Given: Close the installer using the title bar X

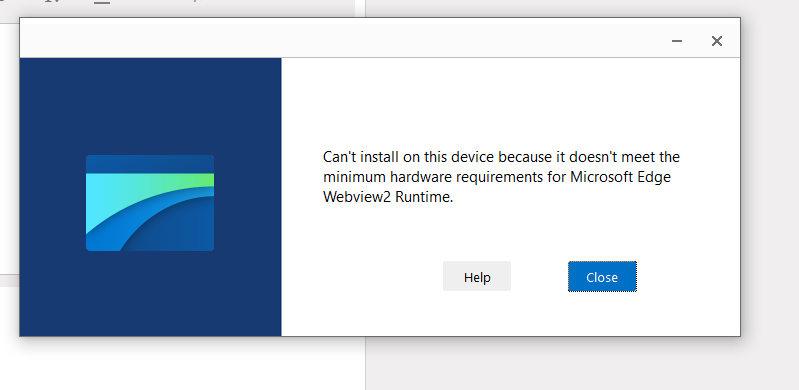Looking at the screenshot, I should tap(716, 41).
